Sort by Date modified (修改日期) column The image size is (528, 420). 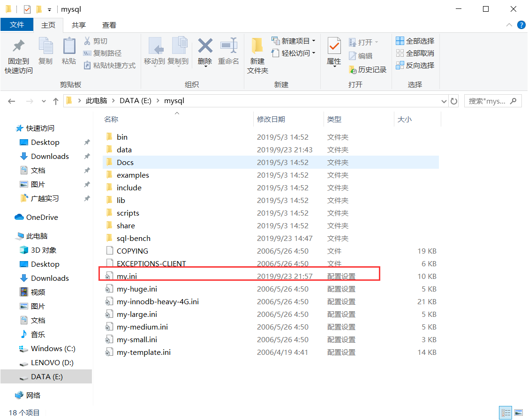pyautogui.click(x=271, y=119)
